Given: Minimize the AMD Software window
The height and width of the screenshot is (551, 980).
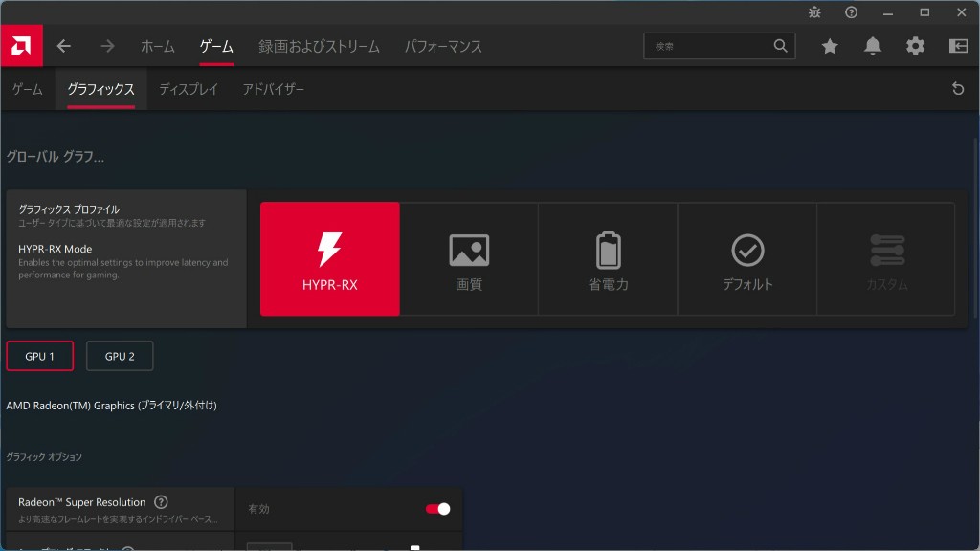Looking at the screenshot, I should point(888,12).
